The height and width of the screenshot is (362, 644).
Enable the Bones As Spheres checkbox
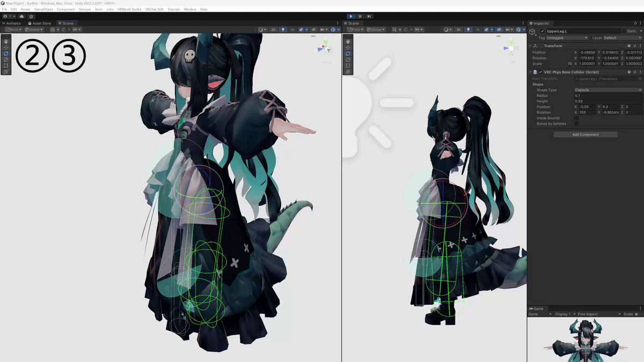coord(576,124)
